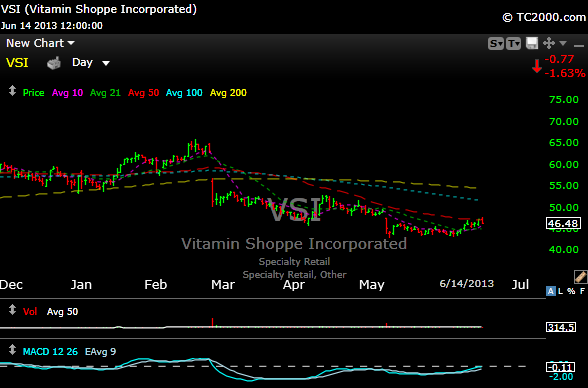Open the New Chart menu
Screen dimensions: 588x388
point(40,43)
